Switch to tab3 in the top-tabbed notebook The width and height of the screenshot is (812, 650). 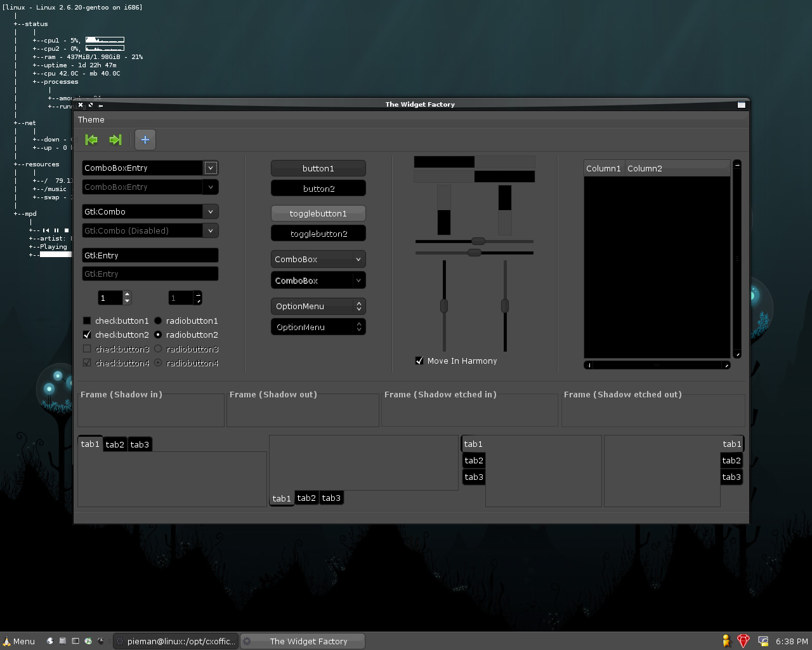pos(140,444)
